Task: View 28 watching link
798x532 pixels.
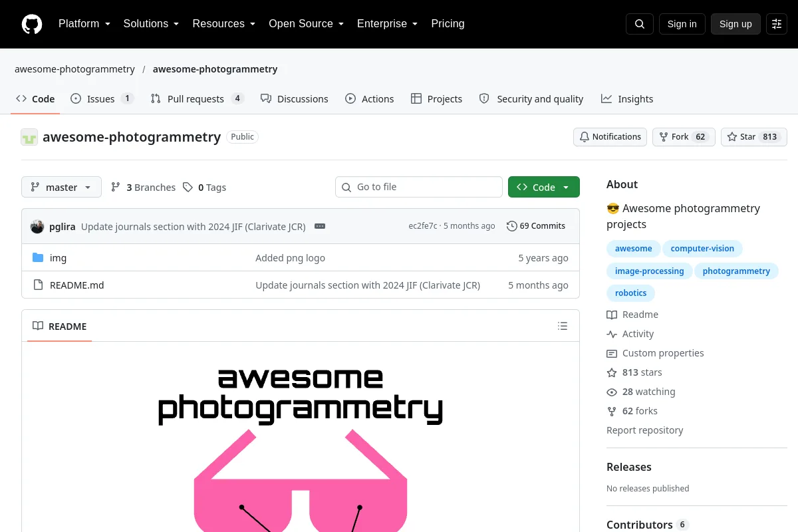Action: coord(641,392)
